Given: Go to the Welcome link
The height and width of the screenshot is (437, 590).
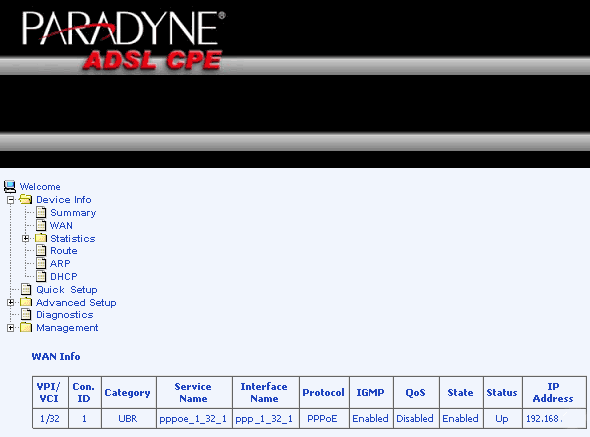Looking at the screenshot, I should [x=40, y=187].
